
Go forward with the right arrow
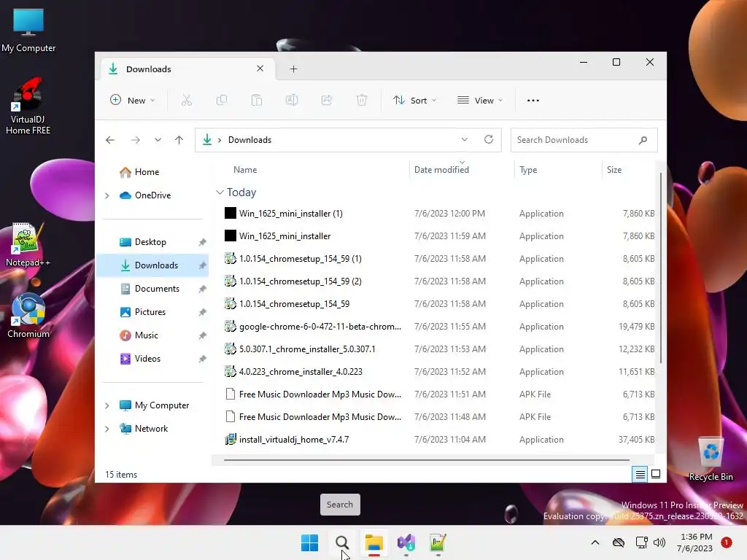[x=135, y=140]
